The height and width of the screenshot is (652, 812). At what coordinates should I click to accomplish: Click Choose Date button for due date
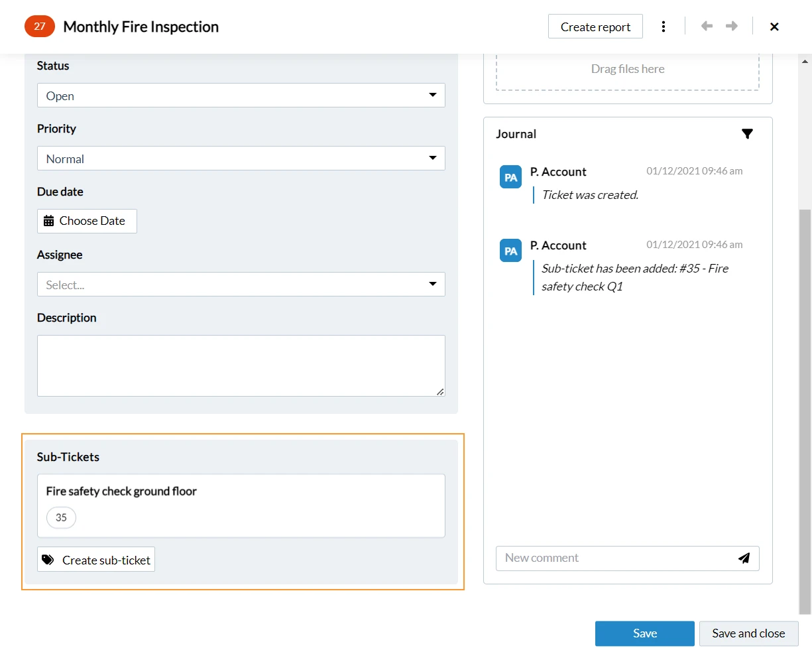(x=87, y=221)
